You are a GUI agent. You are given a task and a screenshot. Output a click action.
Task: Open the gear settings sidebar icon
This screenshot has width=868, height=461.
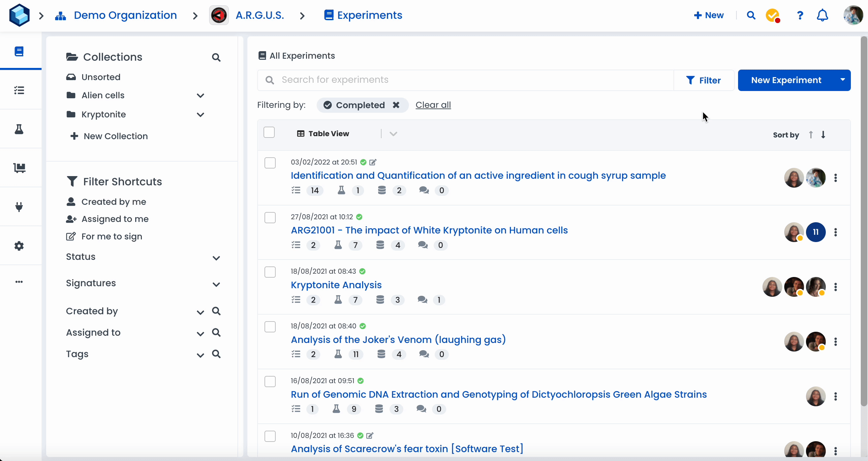(x=19, y=246)
